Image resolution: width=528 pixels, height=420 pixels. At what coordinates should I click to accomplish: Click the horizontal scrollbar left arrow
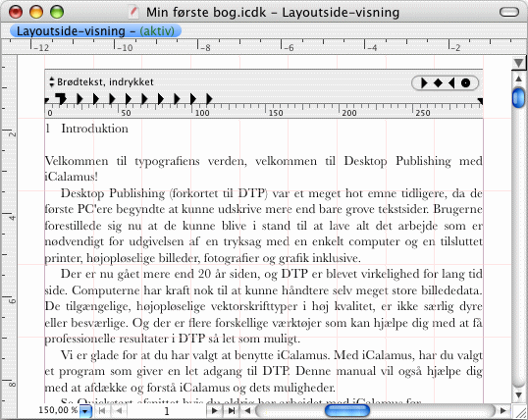point(247,410)
